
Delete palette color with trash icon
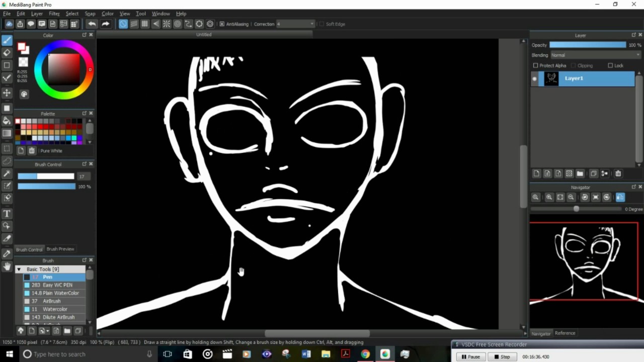tap(32, 150)
